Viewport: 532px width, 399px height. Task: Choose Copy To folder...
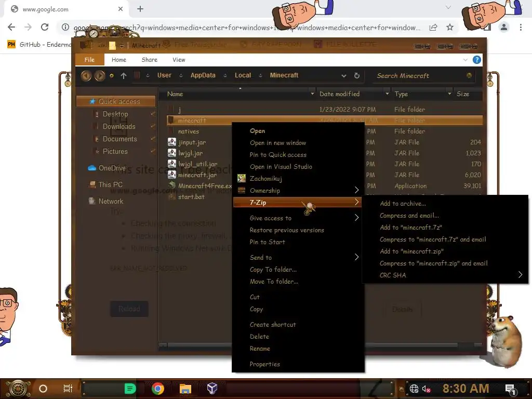pyautogui.click(x=273, y=270)
